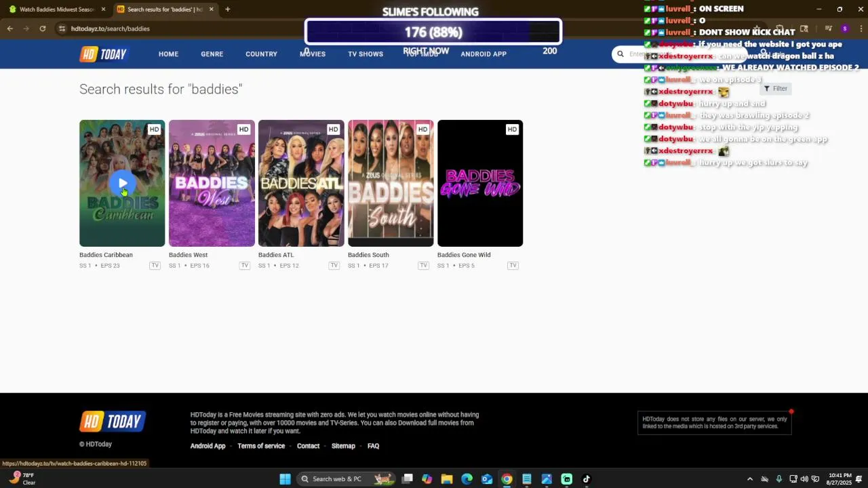Open Task View from the taskbar

407,479
